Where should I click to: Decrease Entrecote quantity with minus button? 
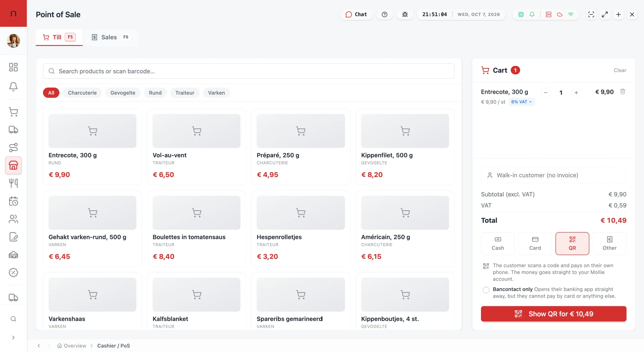(x=545, y=93)
